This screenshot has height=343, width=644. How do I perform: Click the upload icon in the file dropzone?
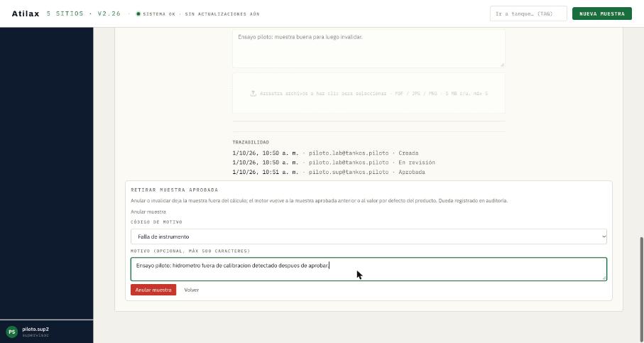tap(253, 94)
